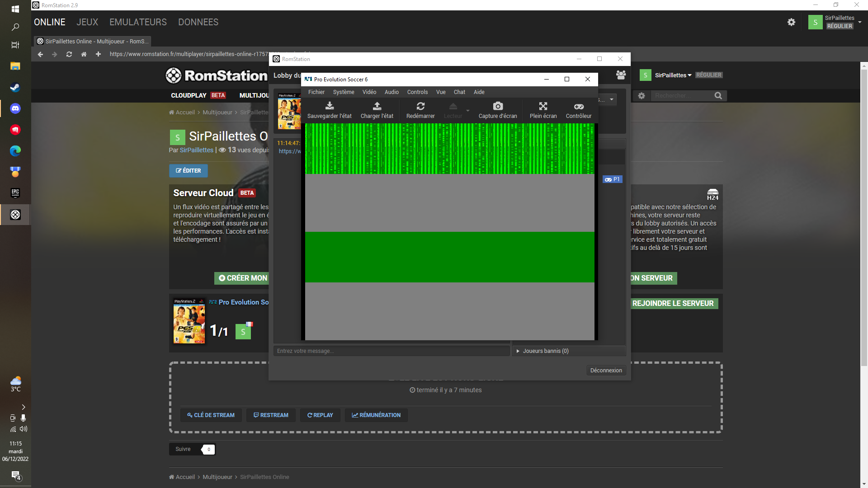Take screenshot with Capture d'écran icon
Screen dimensions: 868x488
(498, 106)
